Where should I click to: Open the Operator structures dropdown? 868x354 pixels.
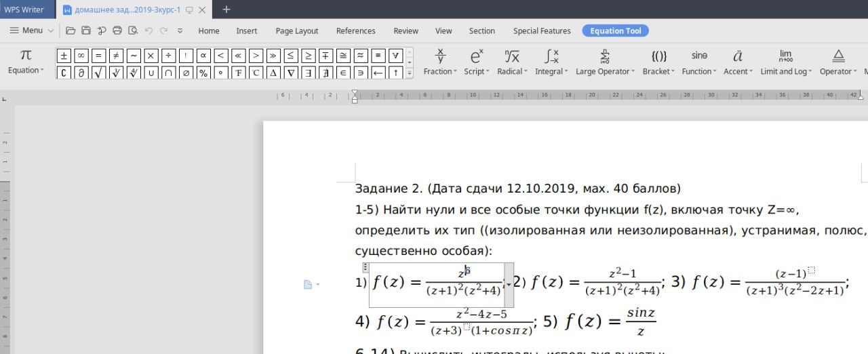(x=838, y=62)
